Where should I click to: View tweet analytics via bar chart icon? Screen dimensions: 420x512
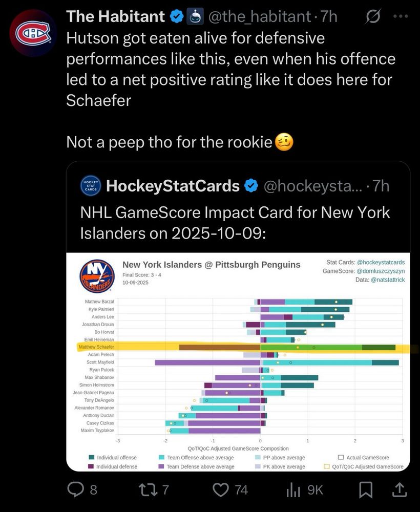tap(292, 490)
